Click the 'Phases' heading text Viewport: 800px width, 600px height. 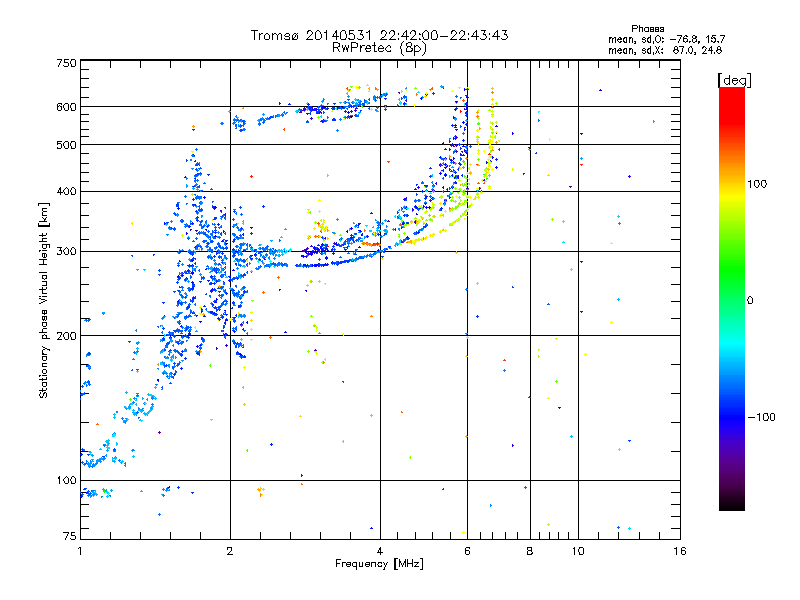(647, 29)
